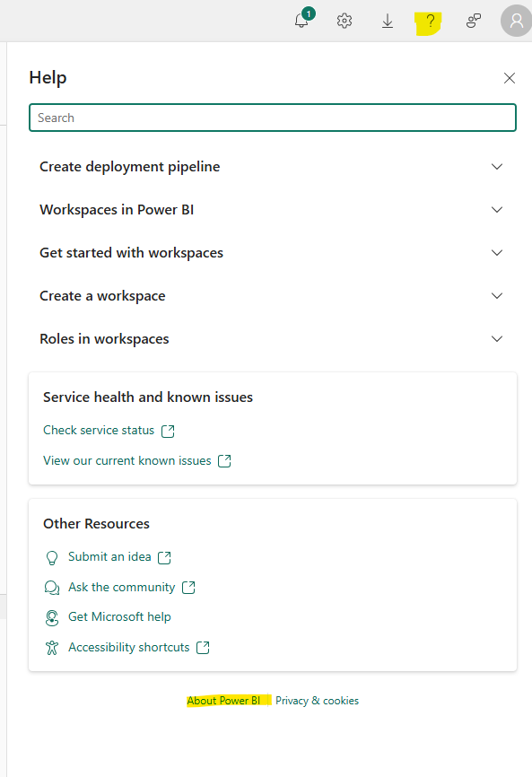This screenshot has height=777, width=532.
Task: Open the settings gear icon
Action: click(x=344, y=21)
